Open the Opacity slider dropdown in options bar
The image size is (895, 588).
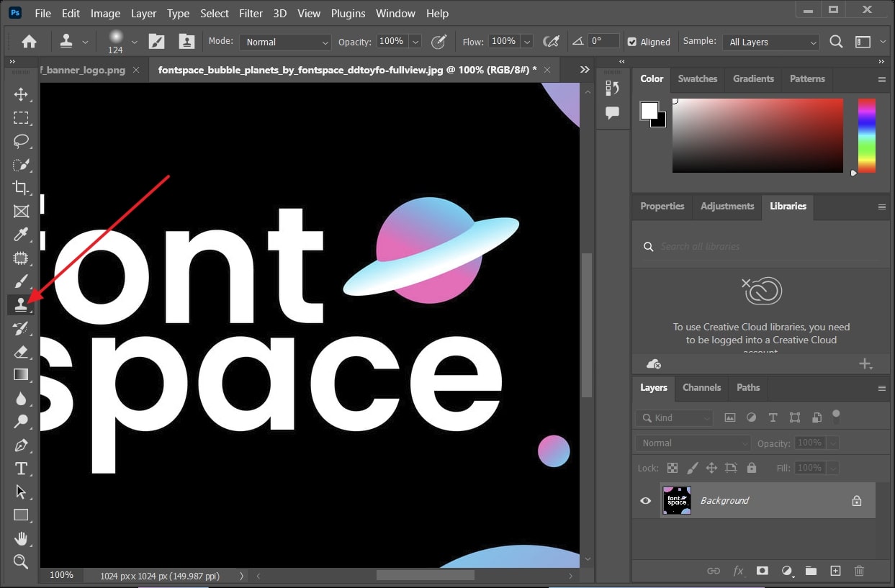[x=415, y=42]
